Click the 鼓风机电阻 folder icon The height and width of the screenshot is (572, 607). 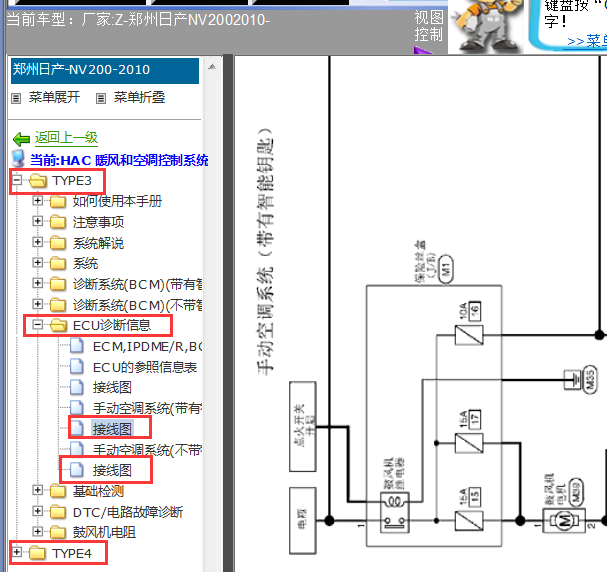pos(58,533)
